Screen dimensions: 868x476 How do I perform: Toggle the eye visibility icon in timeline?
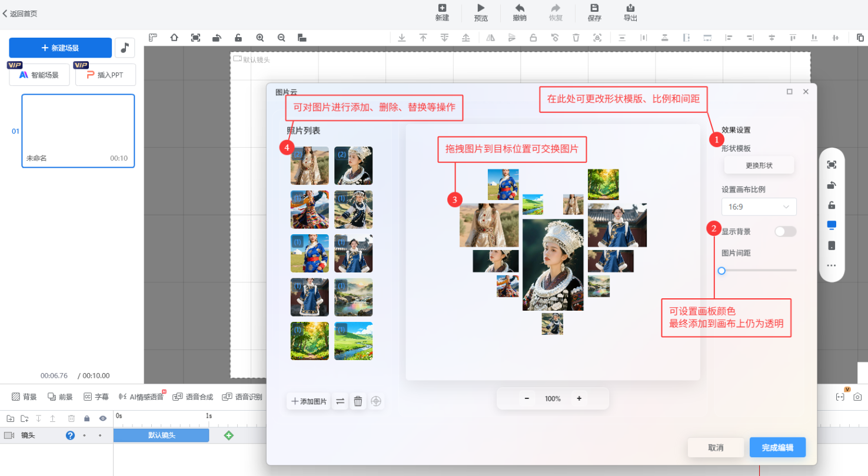(x=103, y=418)
